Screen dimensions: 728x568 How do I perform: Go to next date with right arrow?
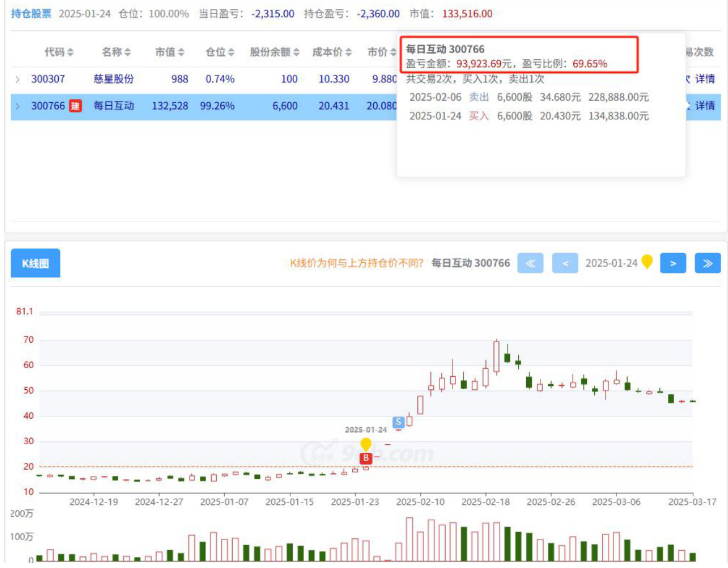click(x=673, y=263)
